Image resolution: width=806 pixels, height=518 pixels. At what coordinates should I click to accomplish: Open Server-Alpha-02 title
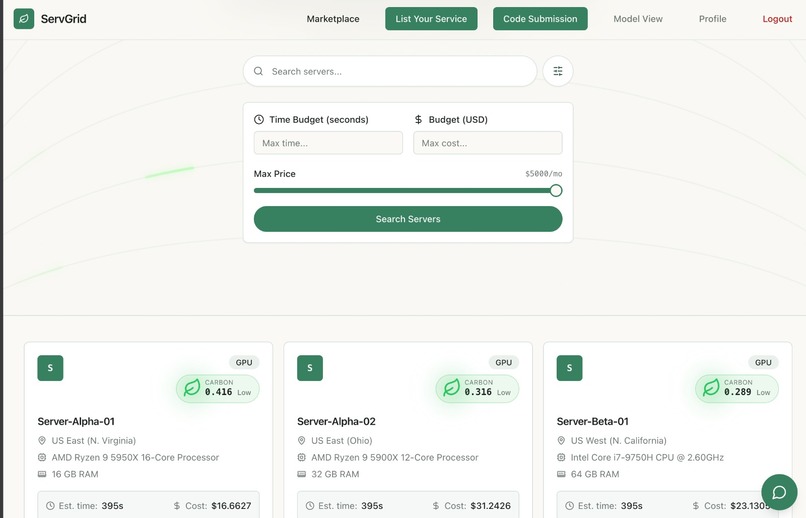click(x=336, y=421)
